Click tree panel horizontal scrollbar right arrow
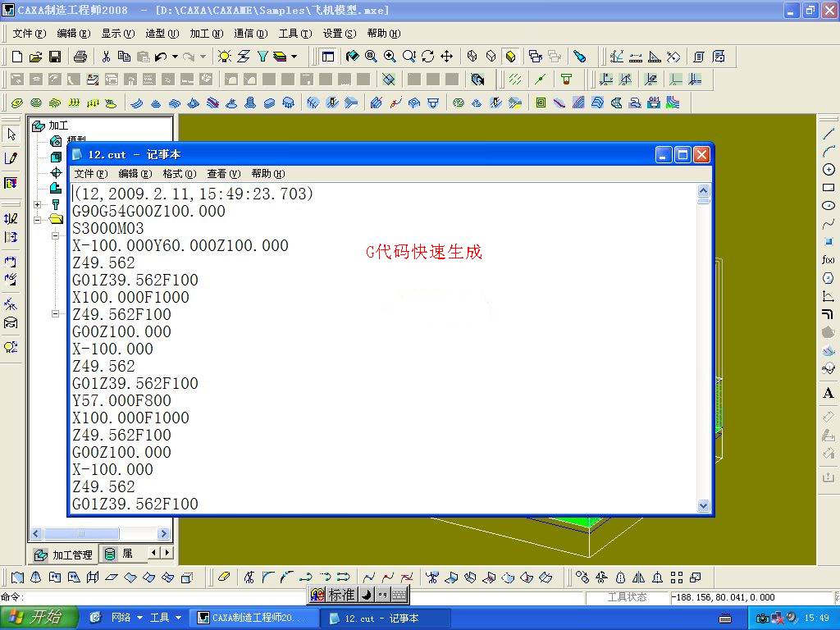 [x=164, y=533]
